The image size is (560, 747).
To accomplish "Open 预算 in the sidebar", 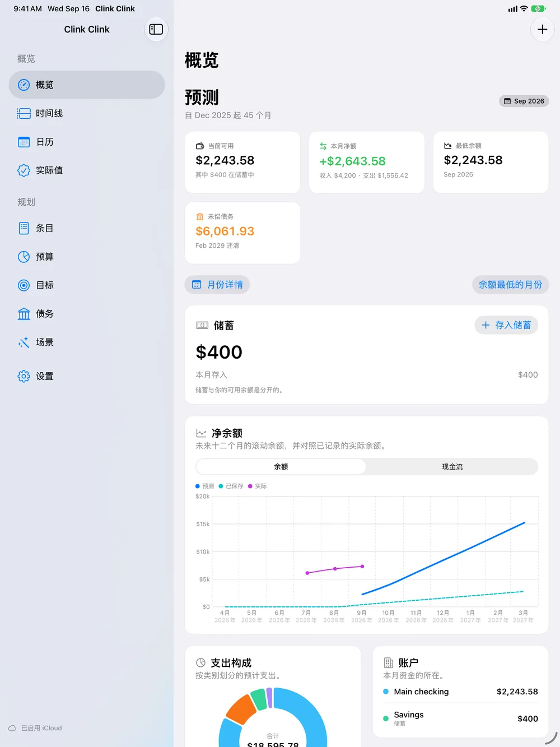I will click(x=87, y=257).
